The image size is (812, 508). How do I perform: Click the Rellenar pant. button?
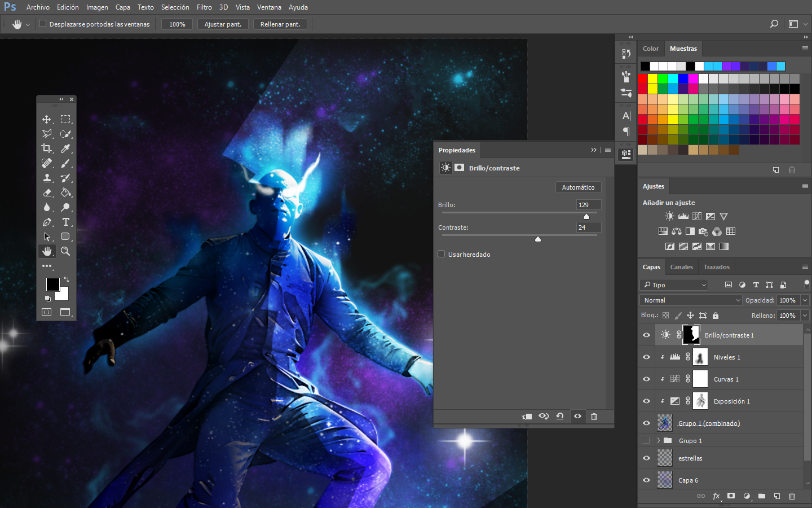[280, 24]
